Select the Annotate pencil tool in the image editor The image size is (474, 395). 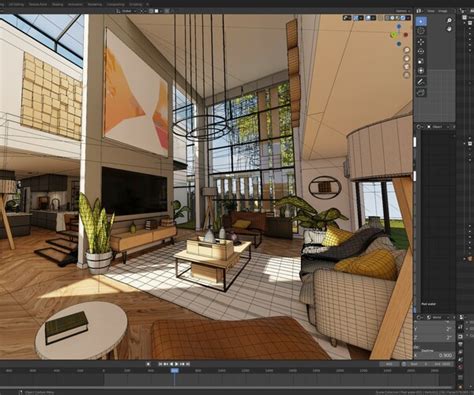[x=421, y=82]
